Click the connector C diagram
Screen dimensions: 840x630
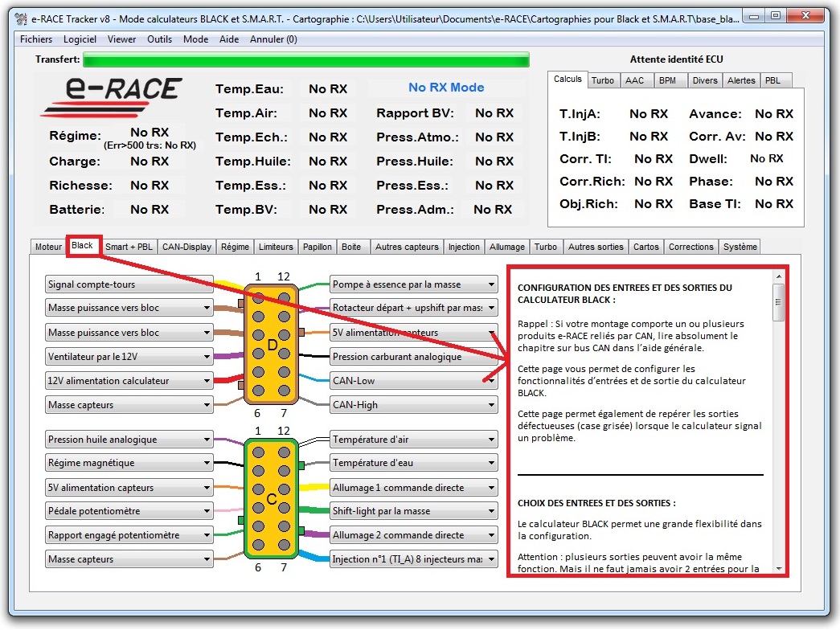click(272, 498)
